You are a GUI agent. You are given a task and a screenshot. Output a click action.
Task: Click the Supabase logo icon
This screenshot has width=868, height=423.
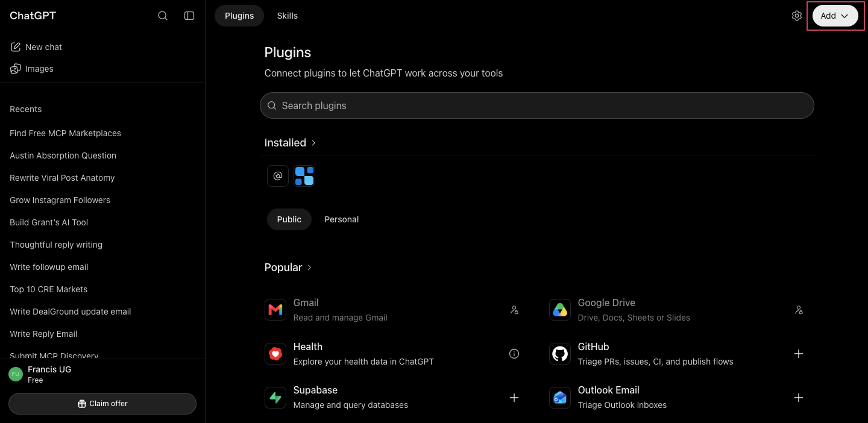click(x=275, y=398)
